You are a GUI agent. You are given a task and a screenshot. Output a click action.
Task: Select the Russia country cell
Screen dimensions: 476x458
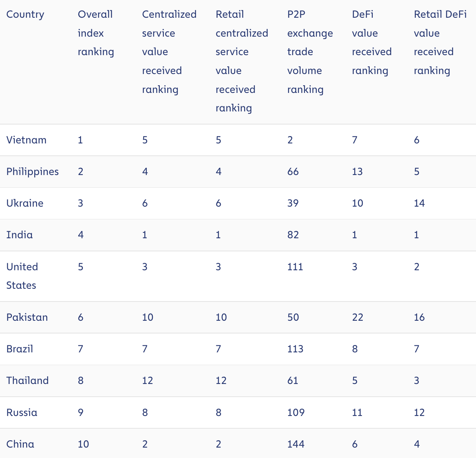click(22, 413)
